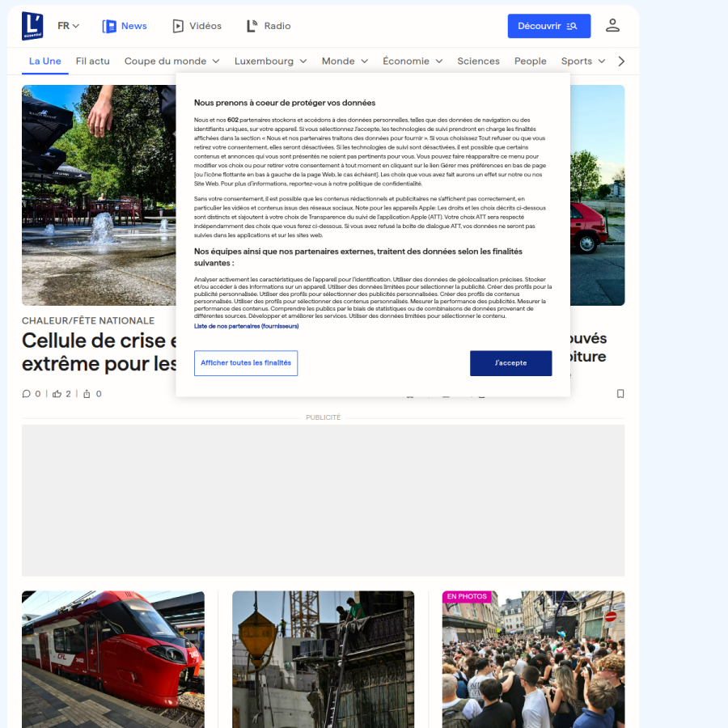Open the EN PHOTOS crowd article thumbnail
Image resolution: width=728 pixels, height=728 pixels.
point(534,659)
